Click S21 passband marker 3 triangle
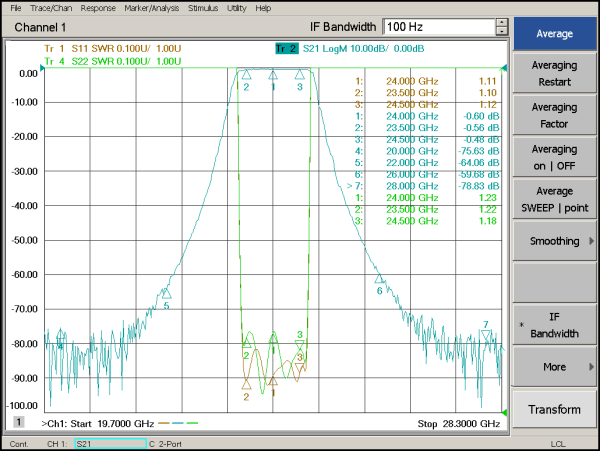 [x=300, y=74]
